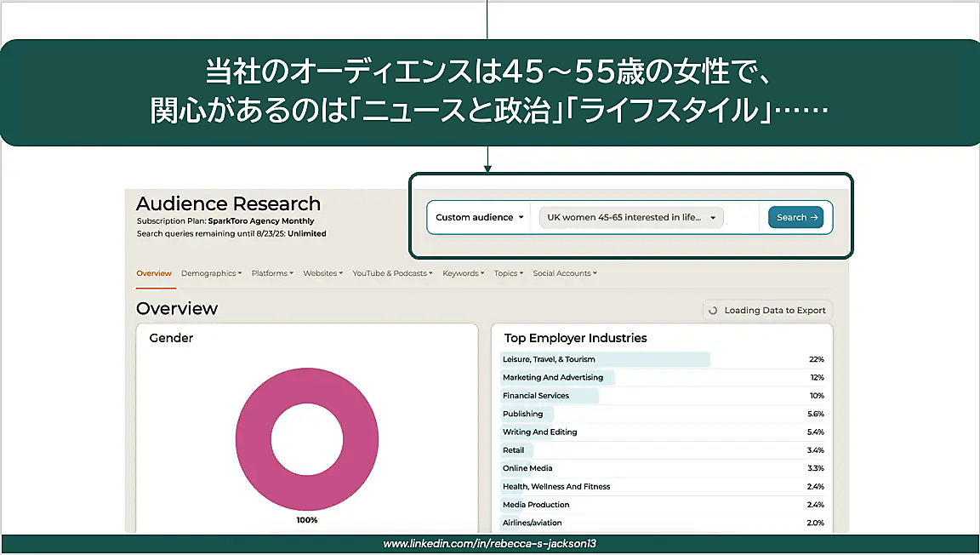The image size is (980, 555).
Task: Open the Topics menu
Action: pos(508,273)
